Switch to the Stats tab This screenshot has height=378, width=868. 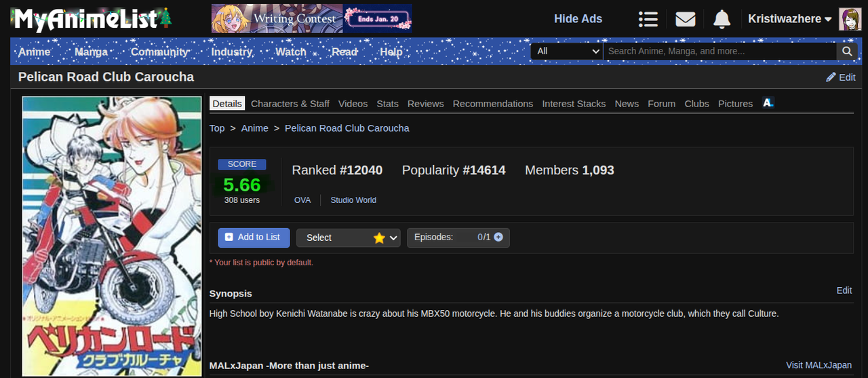tap(387, 103)
